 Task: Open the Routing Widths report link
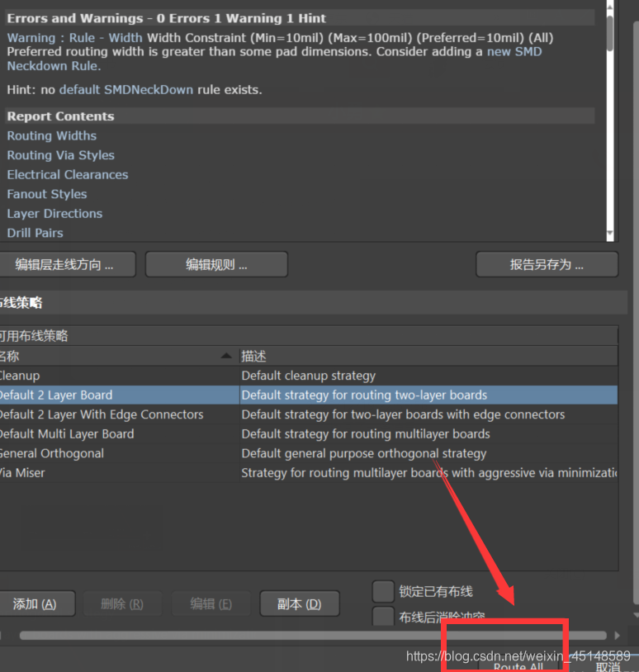tap(51, 135)
